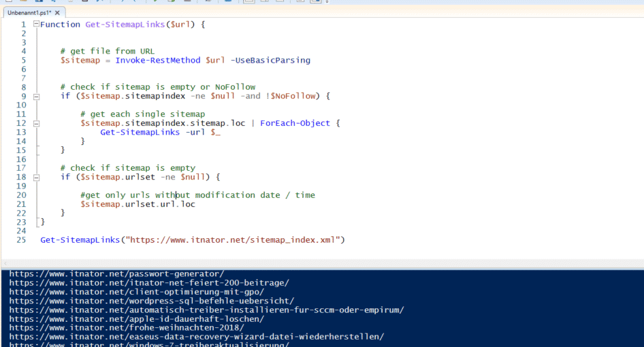Collapse the Function Get-SitemapLinks code block

(x=36, y=24)
